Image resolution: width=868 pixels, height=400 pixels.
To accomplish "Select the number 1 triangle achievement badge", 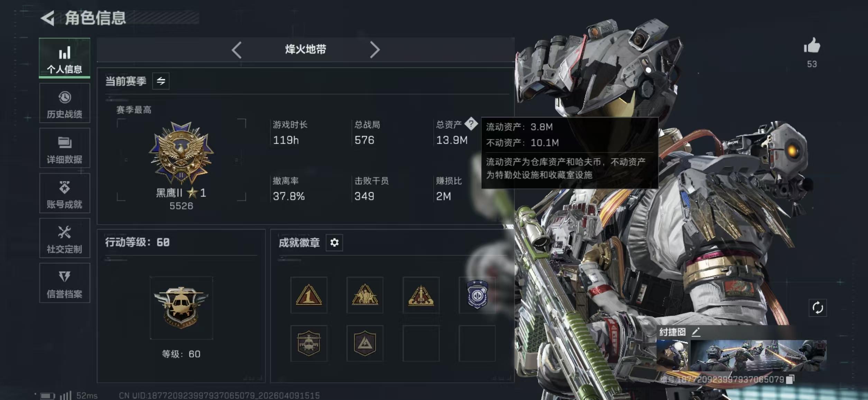I will (309, 295).
